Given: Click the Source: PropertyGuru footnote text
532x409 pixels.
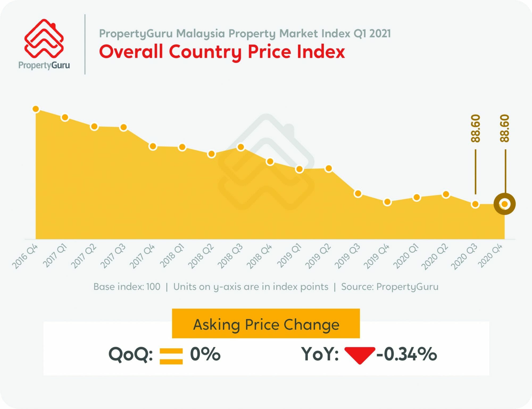Looking at the screenshot, I should point(390,287).
